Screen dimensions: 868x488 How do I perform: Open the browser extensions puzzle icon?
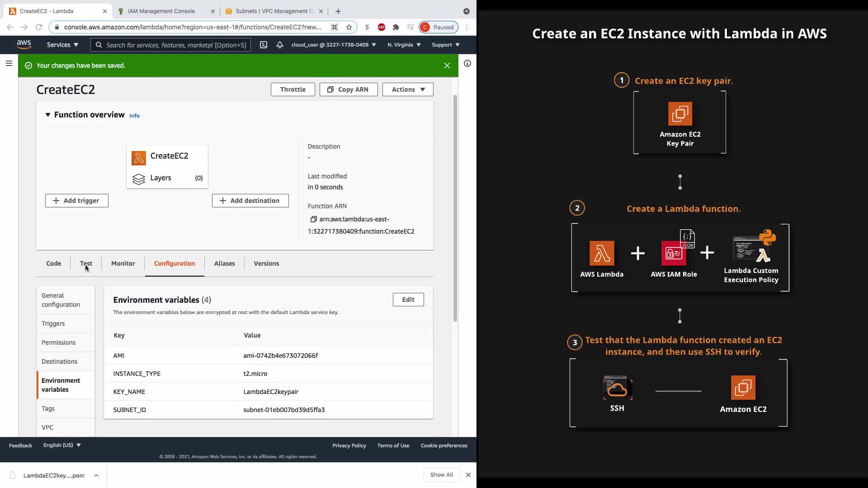pos(396,27)
